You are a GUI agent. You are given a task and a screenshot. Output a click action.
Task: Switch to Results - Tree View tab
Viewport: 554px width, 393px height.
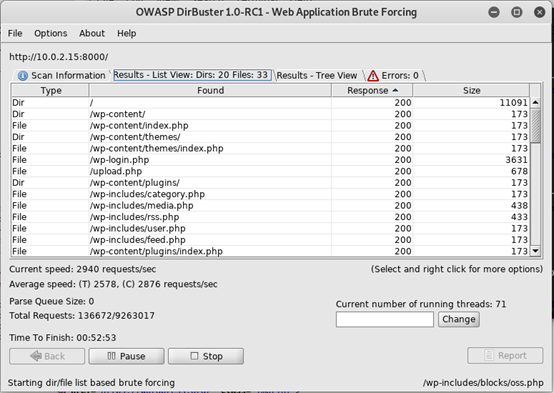(317, 76)
